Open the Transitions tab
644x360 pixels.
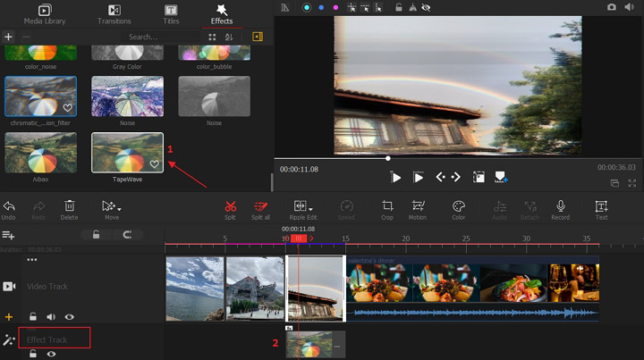tap(114, 14)
